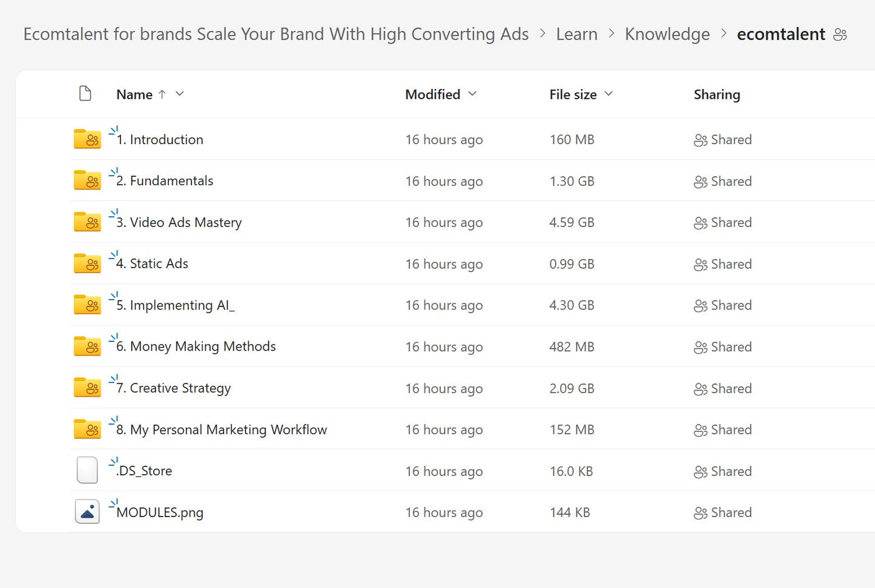The image size is (875, 588).
Task: Click the 1.30 GB file size value
Action: (572, 182)
